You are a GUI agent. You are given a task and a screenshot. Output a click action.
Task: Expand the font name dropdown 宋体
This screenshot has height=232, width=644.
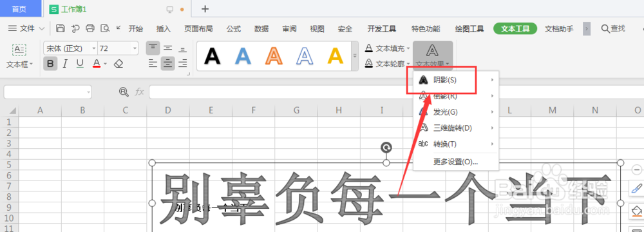[x=94, y=48]
